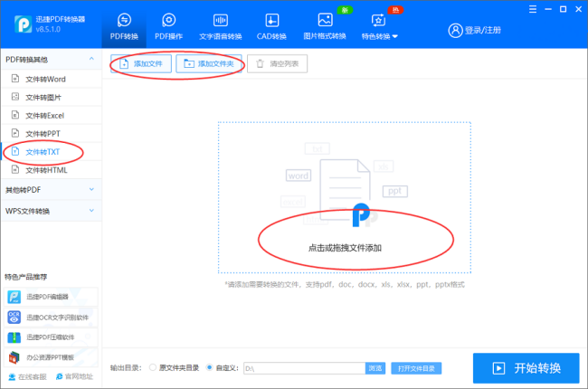Open 文字语音转换 tab
Screen dimensions: 588x389
(220, 26)
